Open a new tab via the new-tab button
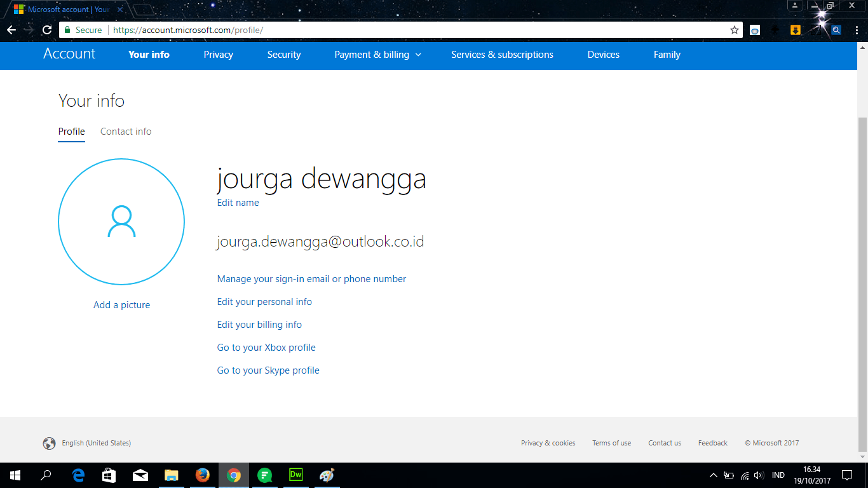Screen dimensions: 868x488 pyautogui.click(x=144, y=10)
